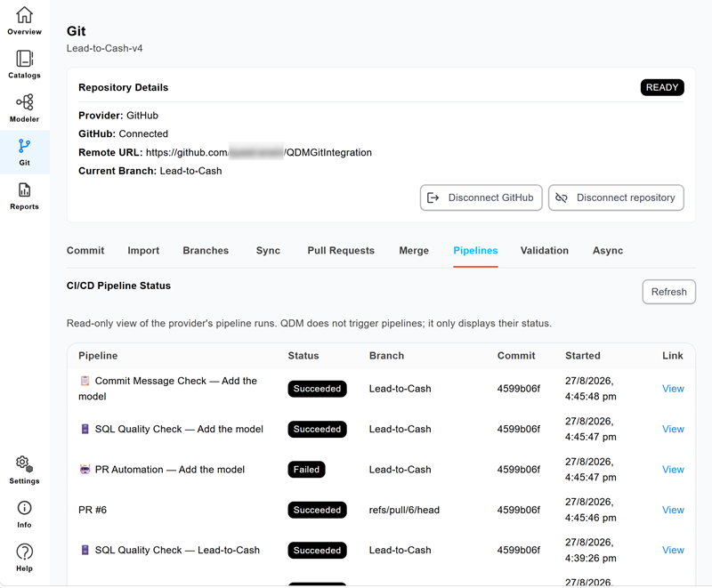Click the 4:39:26 pm started time
The image size is (712, 588).
(x=590, y=558)
